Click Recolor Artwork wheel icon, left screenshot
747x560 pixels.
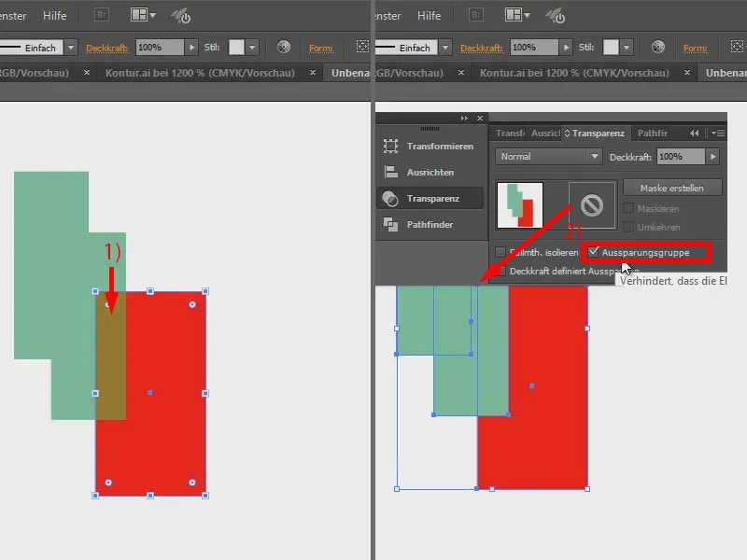[284, 47]
